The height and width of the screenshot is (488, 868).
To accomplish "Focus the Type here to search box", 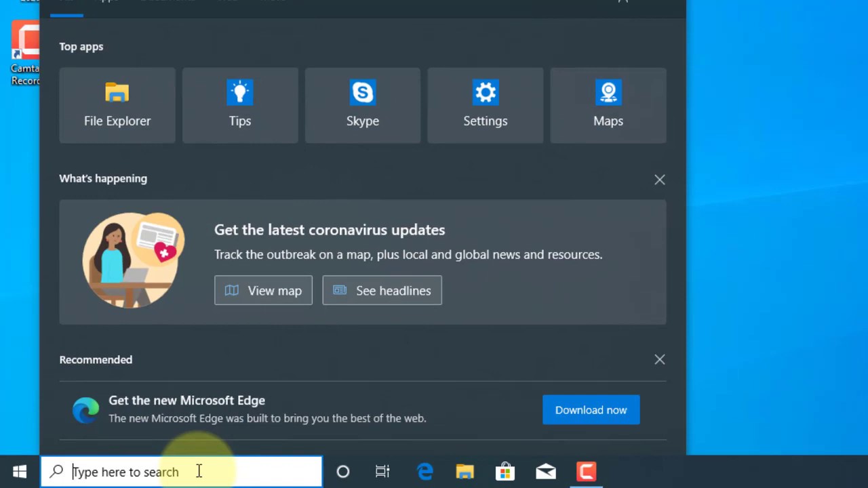I will pyautogui.click(x=182, y=471).
